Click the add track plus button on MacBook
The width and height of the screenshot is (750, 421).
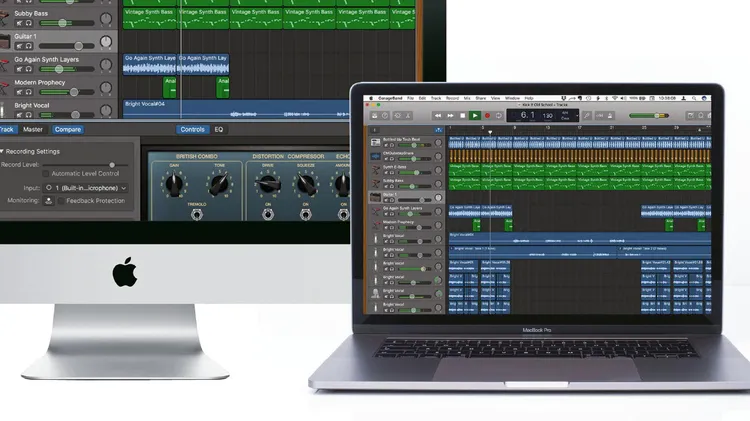point(374,130)
